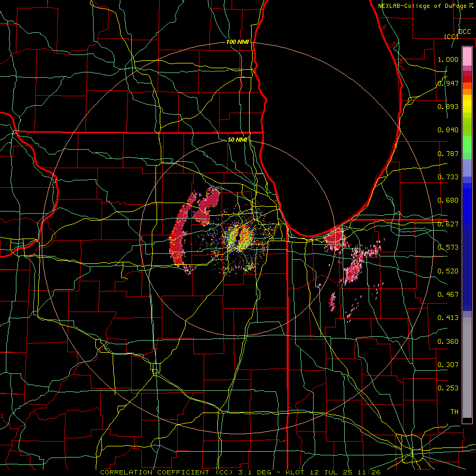Select the 0.253 legend value

(448, 388)
